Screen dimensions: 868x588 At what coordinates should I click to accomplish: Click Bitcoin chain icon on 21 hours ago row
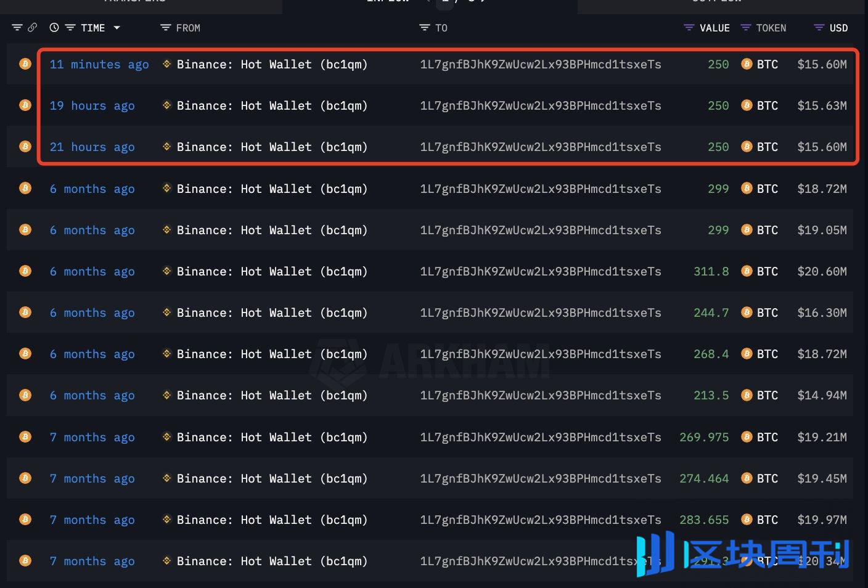pos(25,146)
